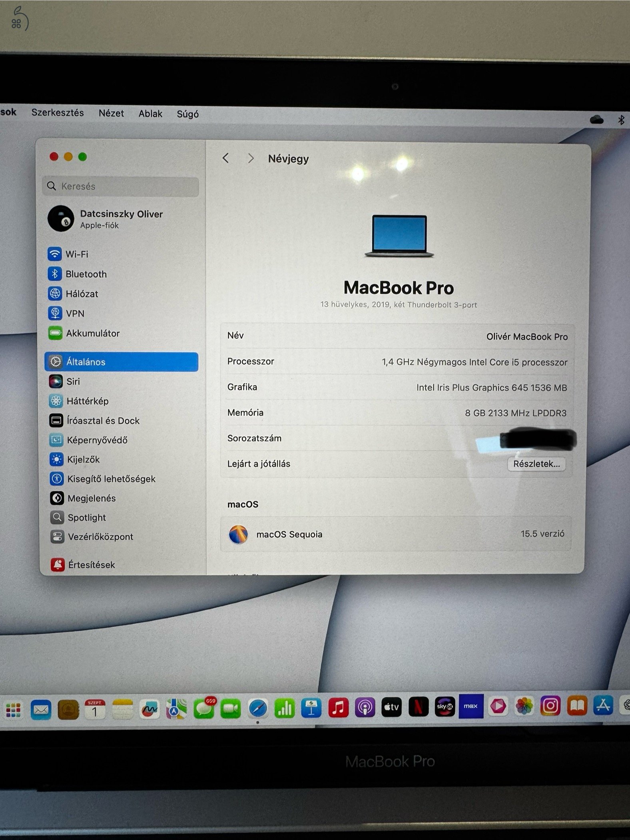The width and height of the screenshot is (630, 840).
Task: Open Keynote from the Dock
Action: (311, 708)
